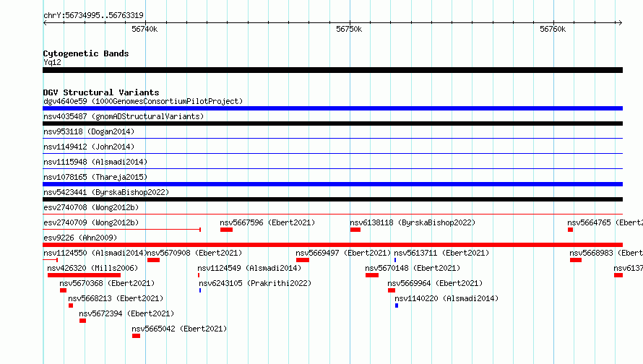Image resolution: width=643 pixels, height=364 pixels.
Task: Click the 56750k ruler tick label
Action: [x=349, y=29]
